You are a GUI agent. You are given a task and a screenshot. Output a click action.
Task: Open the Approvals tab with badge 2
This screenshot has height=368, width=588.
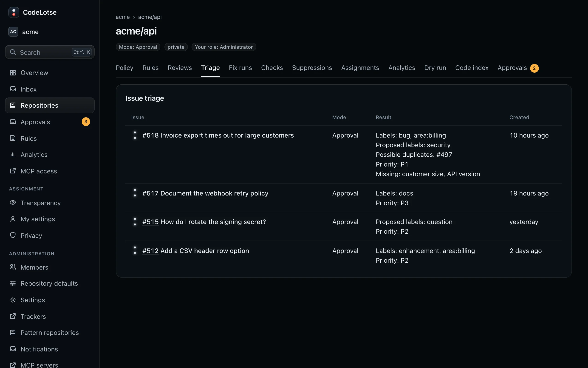tap(518, 68)
